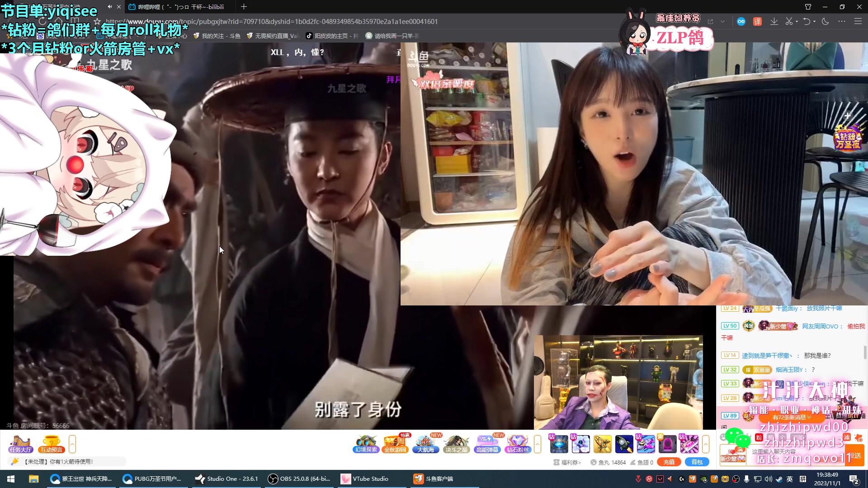Open the Windows Start menu
This screenshot has width=868, height=488.
pyautogui.click(x=11, y=479)
